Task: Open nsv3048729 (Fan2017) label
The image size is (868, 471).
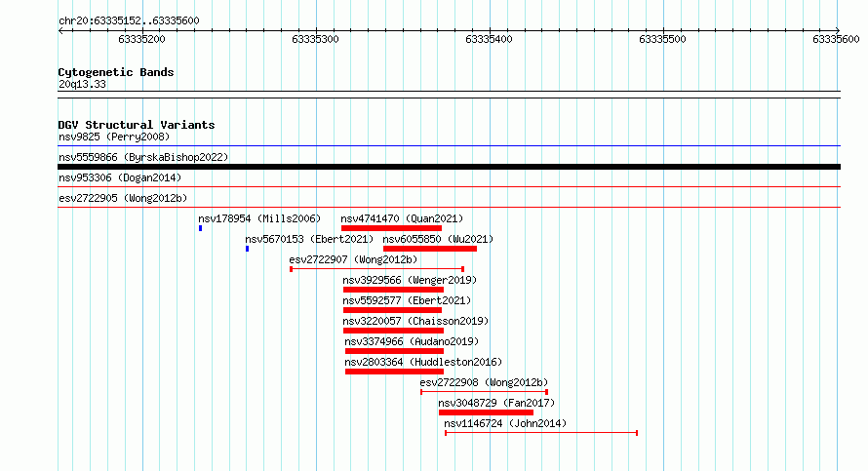Action: (x=496, y=403)
